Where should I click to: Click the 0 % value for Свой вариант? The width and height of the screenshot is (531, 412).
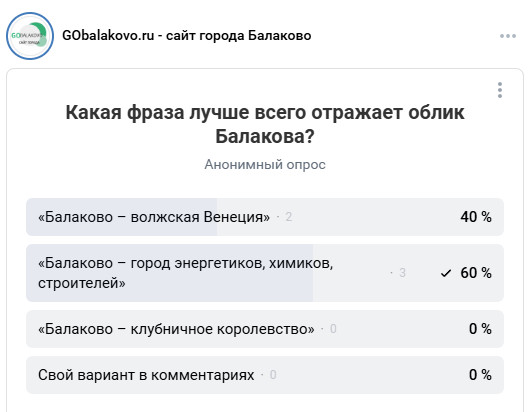coord(480,375)
